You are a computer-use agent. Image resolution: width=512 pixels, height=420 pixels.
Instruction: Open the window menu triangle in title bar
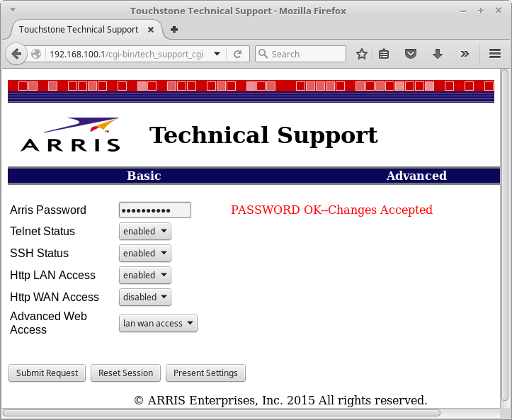coord(13,10)
